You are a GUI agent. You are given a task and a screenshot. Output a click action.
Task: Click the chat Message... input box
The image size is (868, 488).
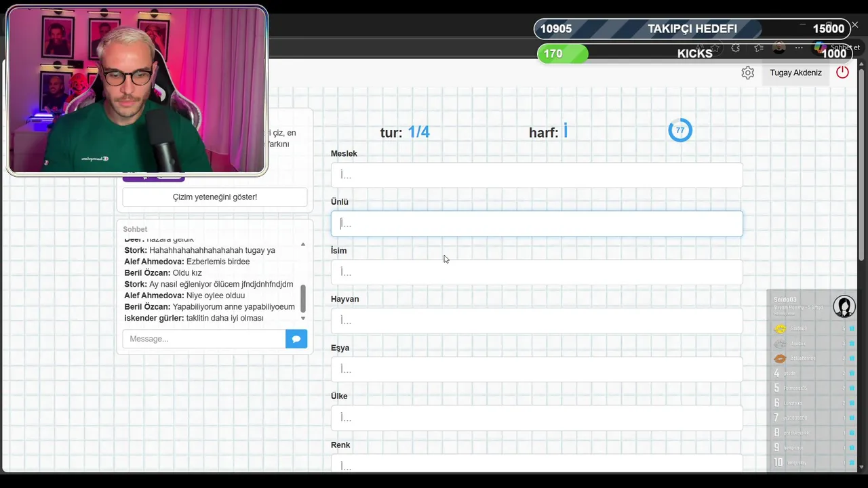coord(204,339)
